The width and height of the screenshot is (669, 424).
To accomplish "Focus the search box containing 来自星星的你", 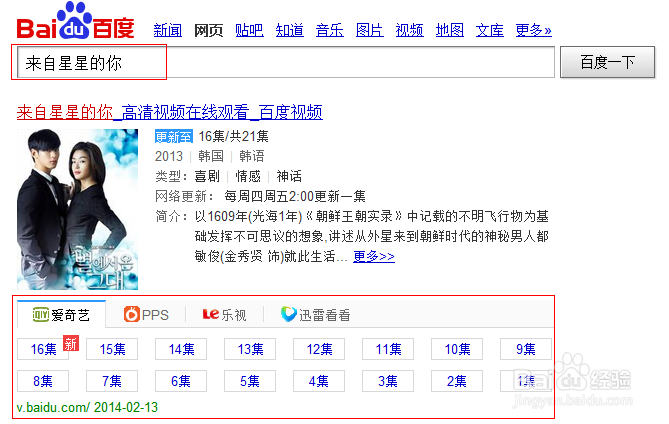I will pyautogui.click(x=286, y=63).
